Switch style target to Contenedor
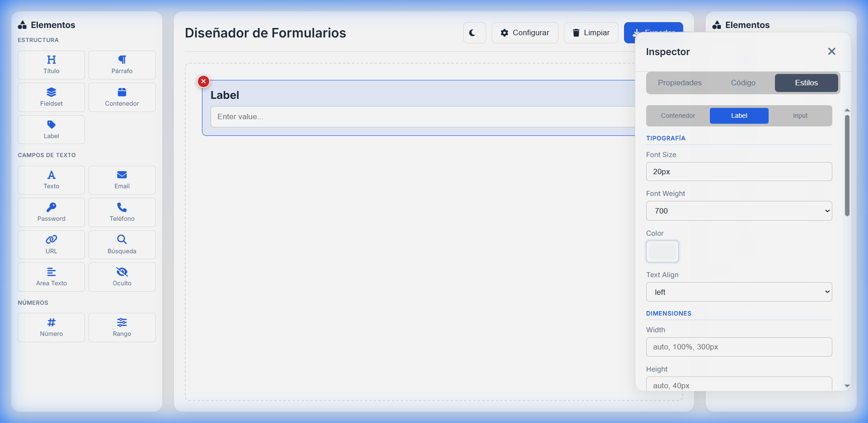868x423 pixels. coord(678,116)
